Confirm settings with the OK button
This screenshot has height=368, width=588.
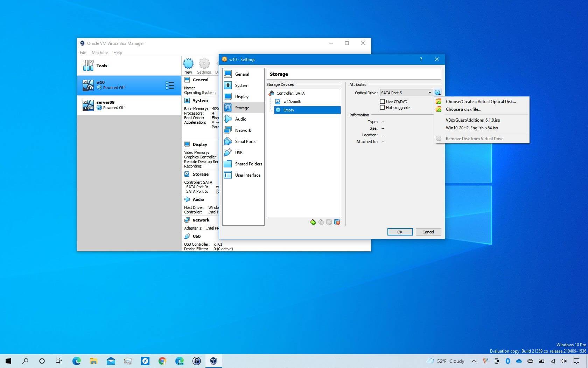click(400, 232)
